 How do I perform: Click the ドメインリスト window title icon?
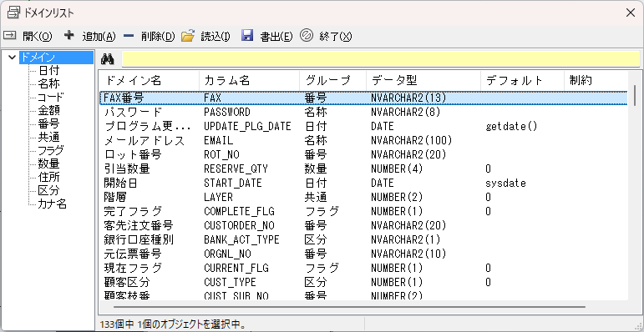point(14,13)
